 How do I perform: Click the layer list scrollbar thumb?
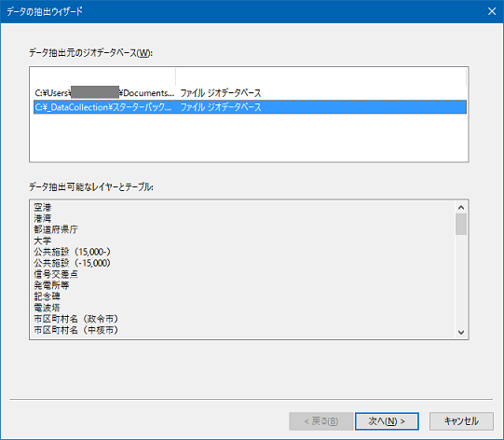click(x=461, y=224)
